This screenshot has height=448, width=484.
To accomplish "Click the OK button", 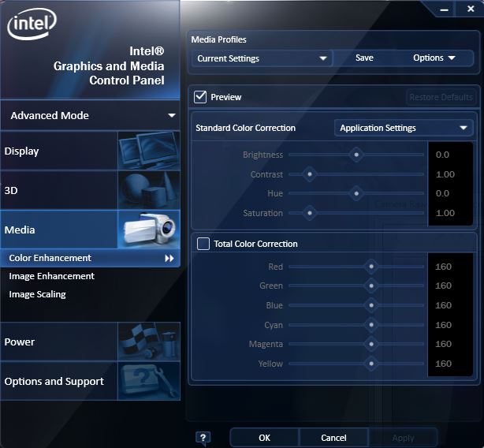I will coord(264,438).
